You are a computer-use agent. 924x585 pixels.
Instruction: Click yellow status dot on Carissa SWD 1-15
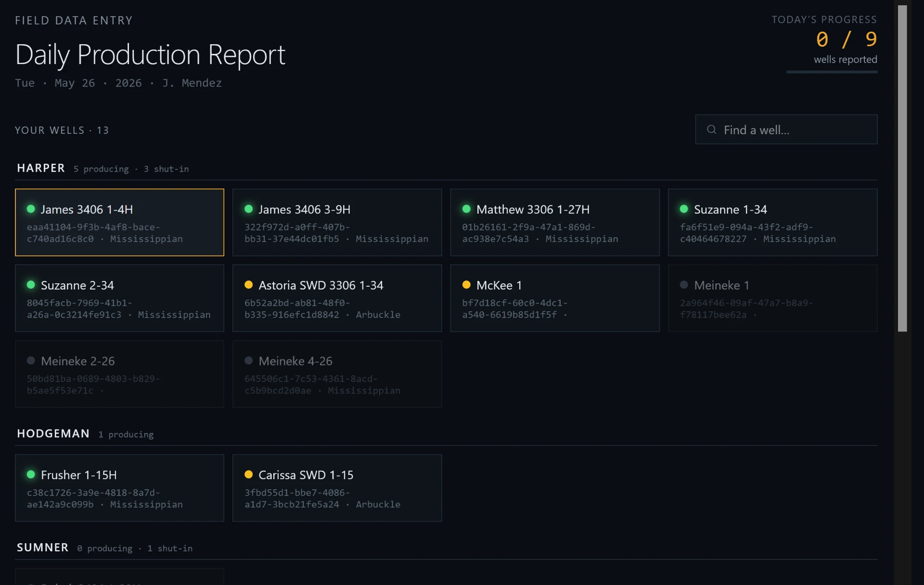tap(248, 474)
